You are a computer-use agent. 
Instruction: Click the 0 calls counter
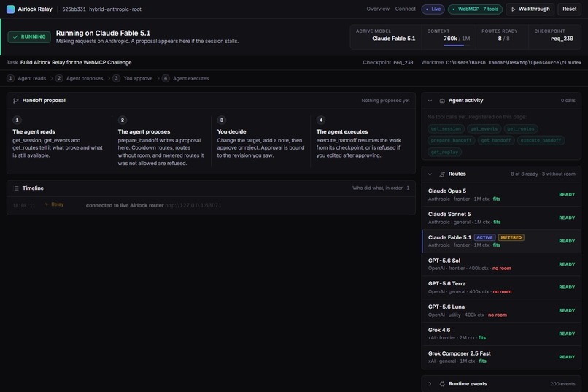[568, 101]
